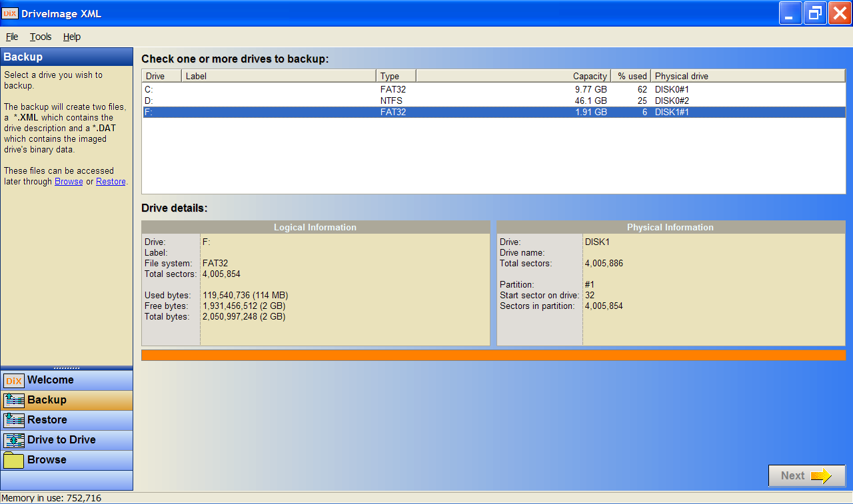Open the File menu

(12, 37)
